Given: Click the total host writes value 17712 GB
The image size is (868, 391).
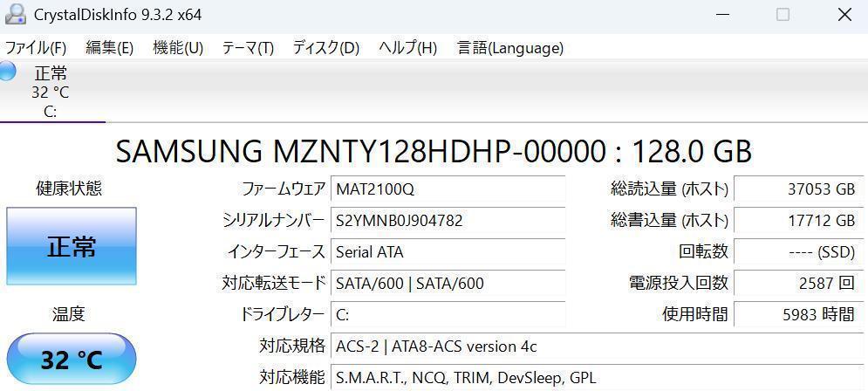Looking at the screenshot, I should click(x=798, y=221).
